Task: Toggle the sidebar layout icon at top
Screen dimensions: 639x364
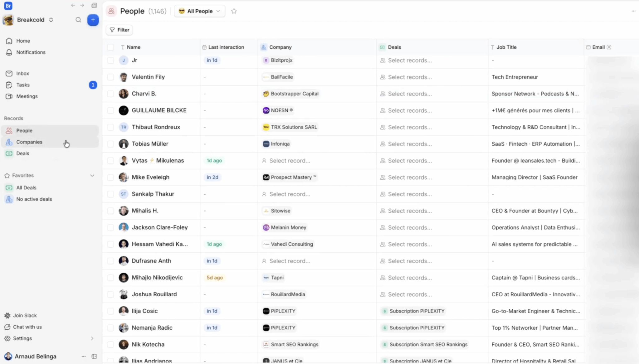Action: click(94, 5)
